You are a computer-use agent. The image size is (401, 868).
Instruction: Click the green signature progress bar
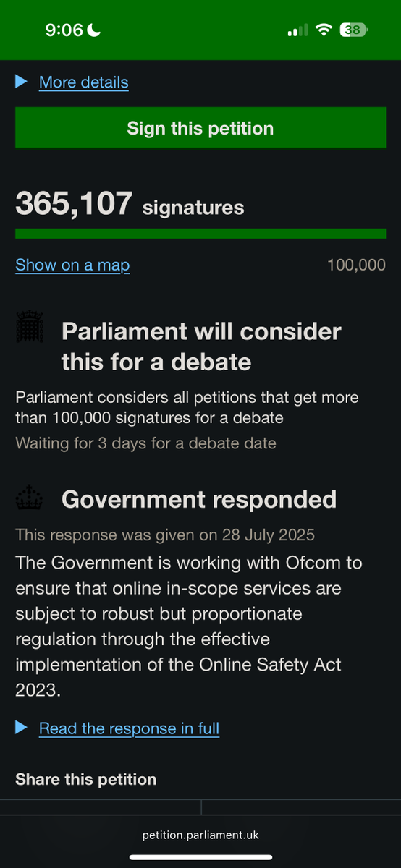tap(200, 234)
